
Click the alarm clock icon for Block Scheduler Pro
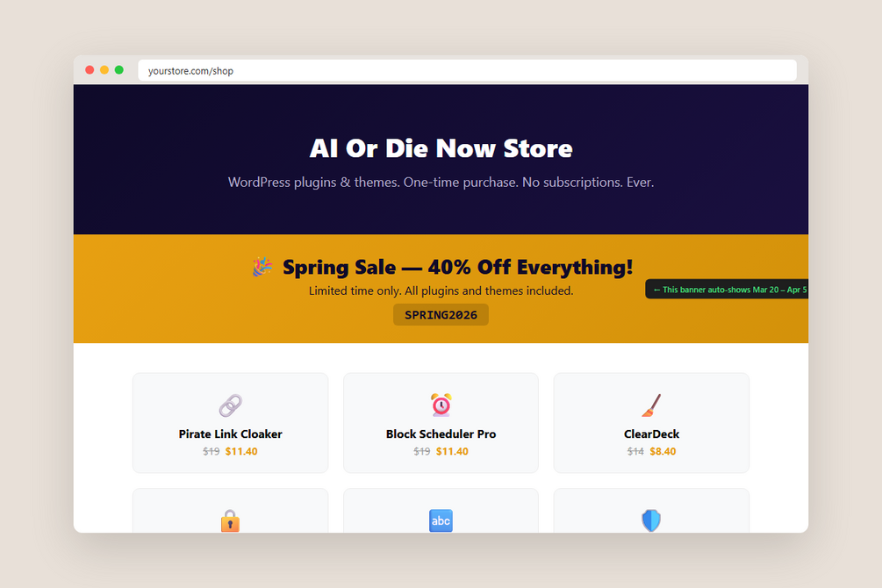coord(441,405)
